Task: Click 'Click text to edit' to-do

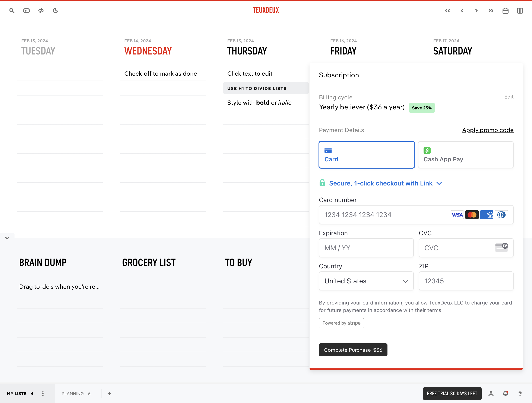Action: [250, 74]
